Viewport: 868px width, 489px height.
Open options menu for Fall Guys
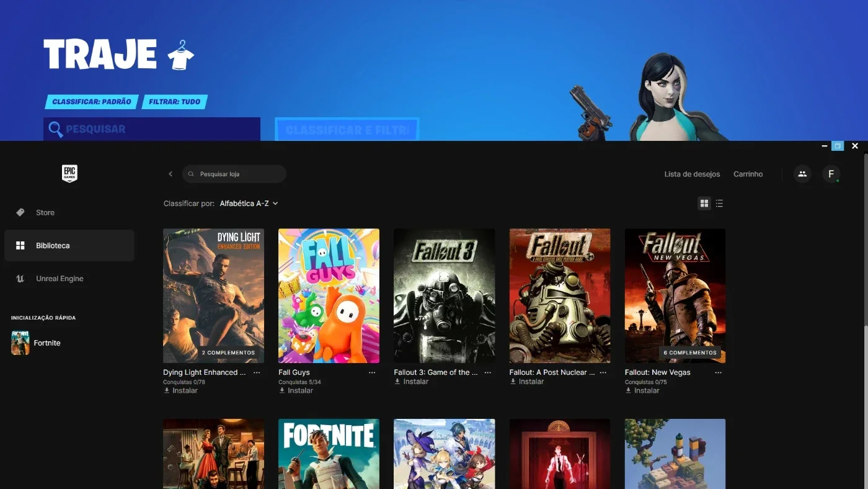tap(372, 373)
